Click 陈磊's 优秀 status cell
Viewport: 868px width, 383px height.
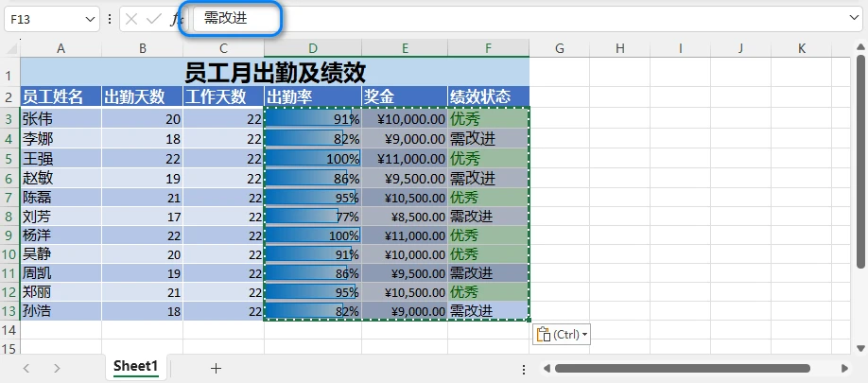[x=488, y=197]
